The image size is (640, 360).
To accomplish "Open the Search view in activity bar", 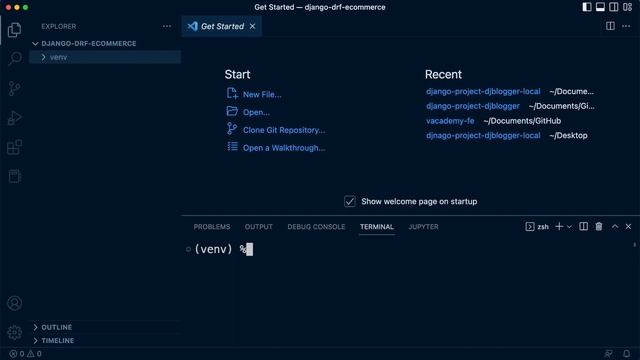I will (14, 59).
